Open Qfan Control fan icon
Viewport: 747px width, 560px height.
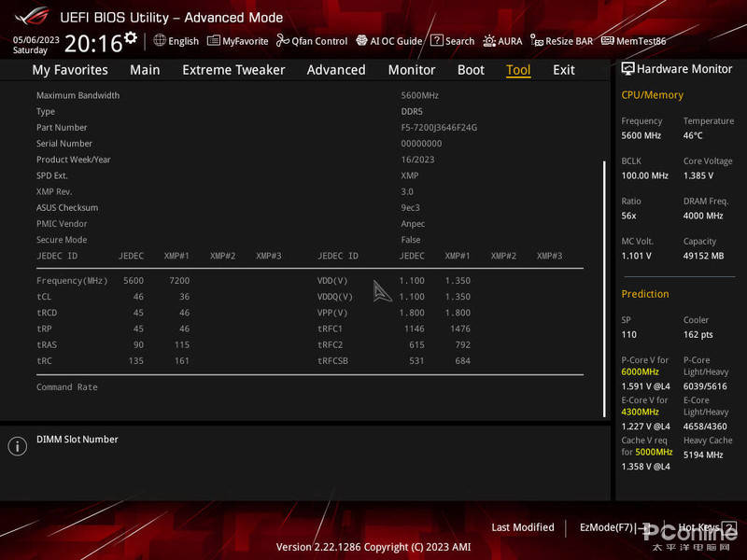283,40
